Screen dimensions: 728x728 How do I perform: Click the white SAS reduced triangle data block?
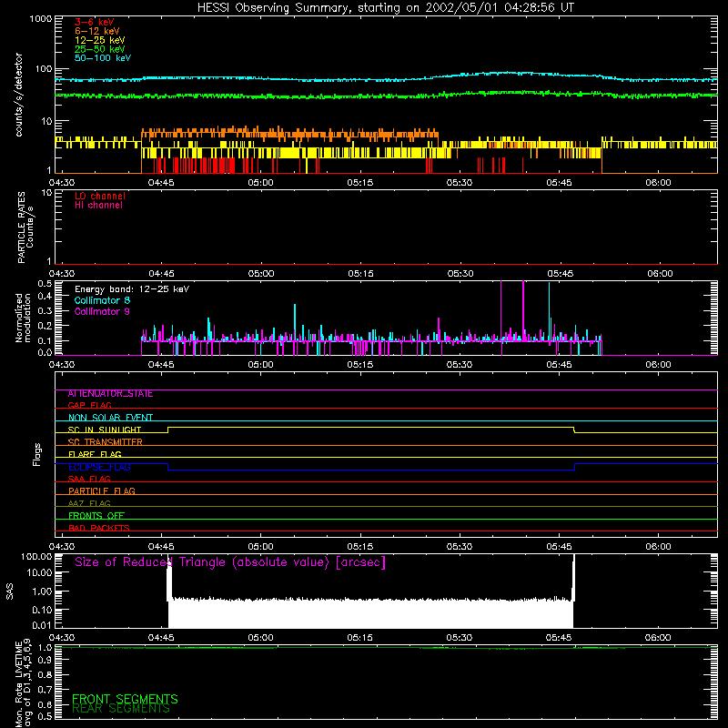click(371, 613)
